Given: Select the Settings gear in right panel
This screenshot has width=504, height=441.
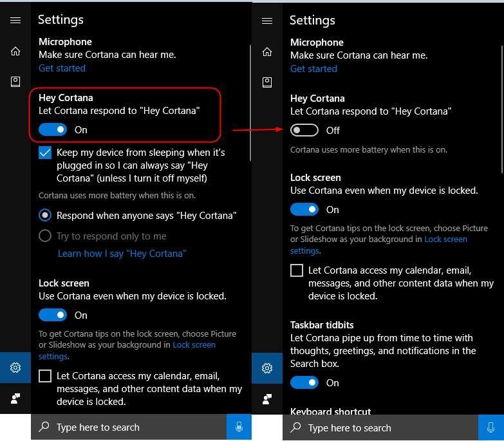Looking at the screenshot, I should click(x=267, y=368).
